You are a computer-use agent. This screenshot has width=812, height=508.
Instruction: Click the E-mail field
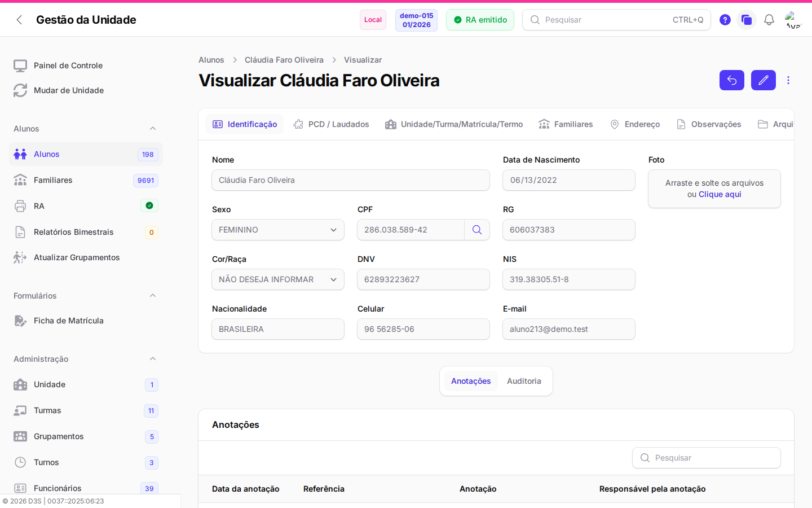[x=569, y=329]
